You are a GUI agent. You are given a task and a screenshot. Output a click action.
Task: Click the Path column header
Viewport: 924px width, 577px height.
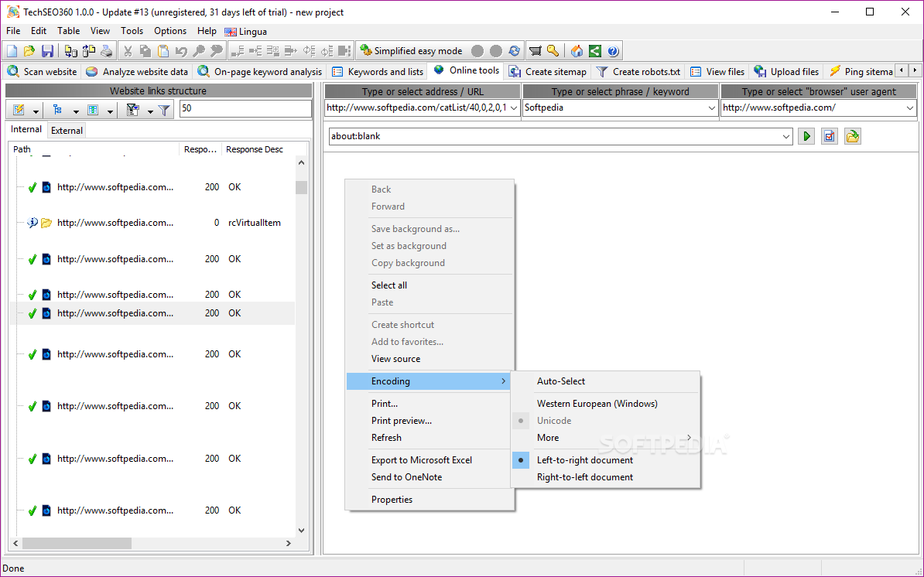click(x=95, y=149)
